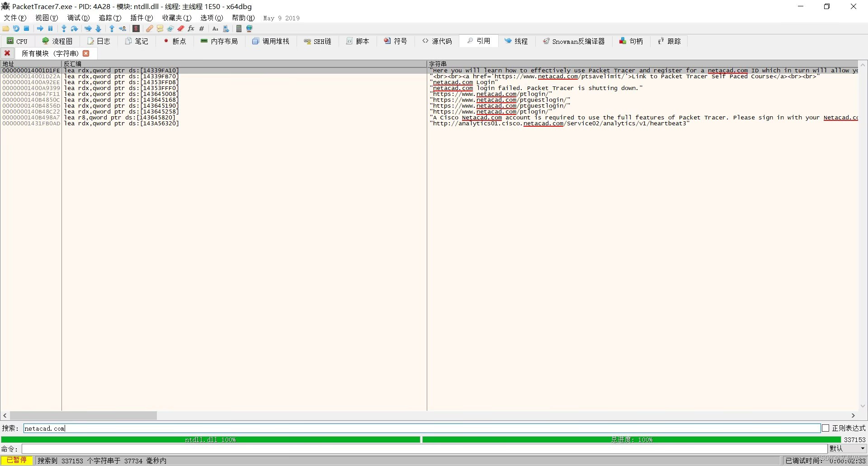This screenshot has height=466, width=868.
Task: Switch to the 内存布局 tab
Action: 219,41
